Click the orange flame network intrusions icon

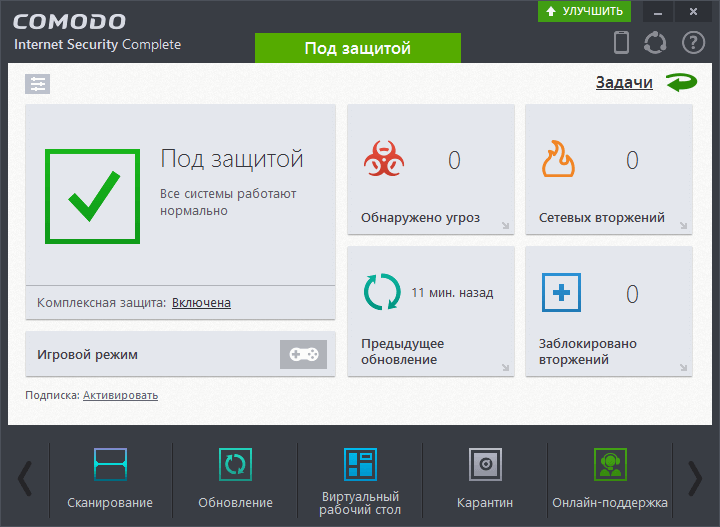pyautogui.click(x=558, y=159)
